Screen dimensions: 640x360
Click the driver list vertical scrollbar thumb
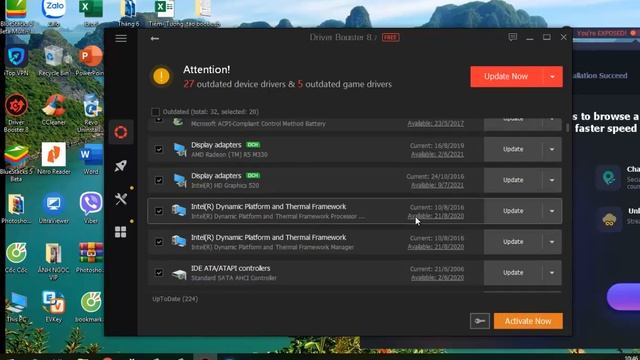tap(567, 127)
